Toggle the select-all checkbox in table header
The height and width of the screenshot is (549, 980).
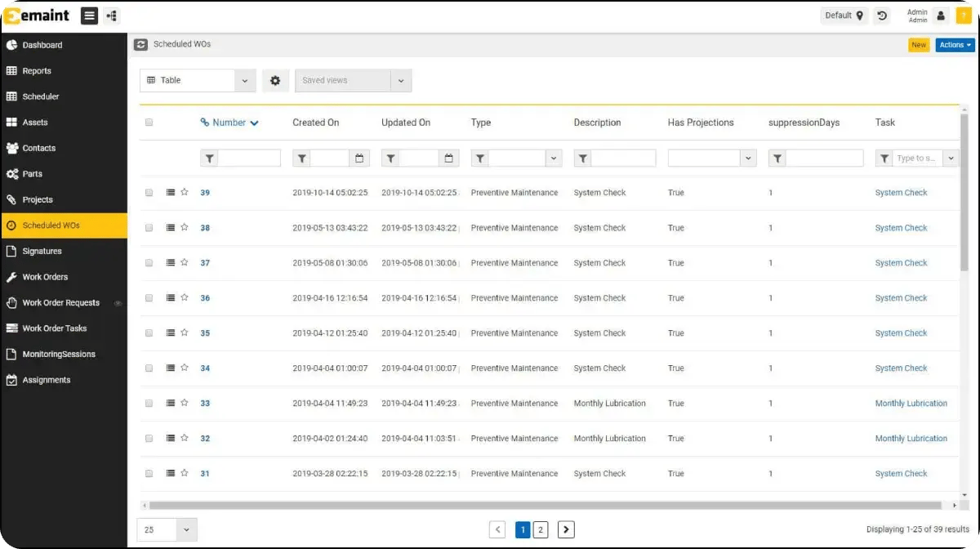coord(149,123)
